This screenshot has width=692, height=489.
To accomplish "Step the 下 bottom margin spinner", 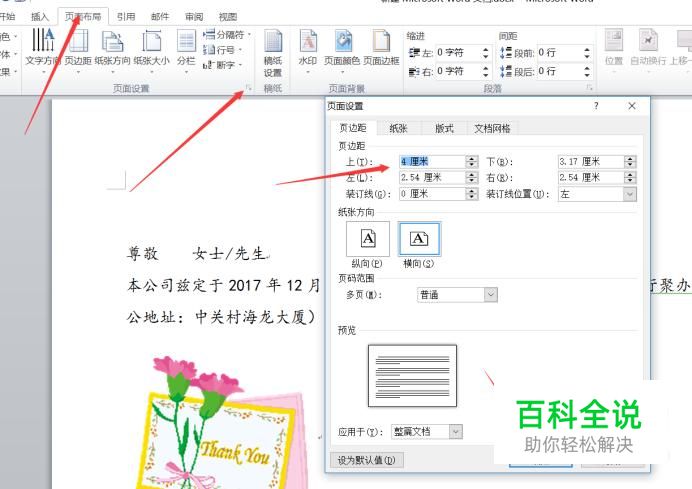I will (631, 162).
